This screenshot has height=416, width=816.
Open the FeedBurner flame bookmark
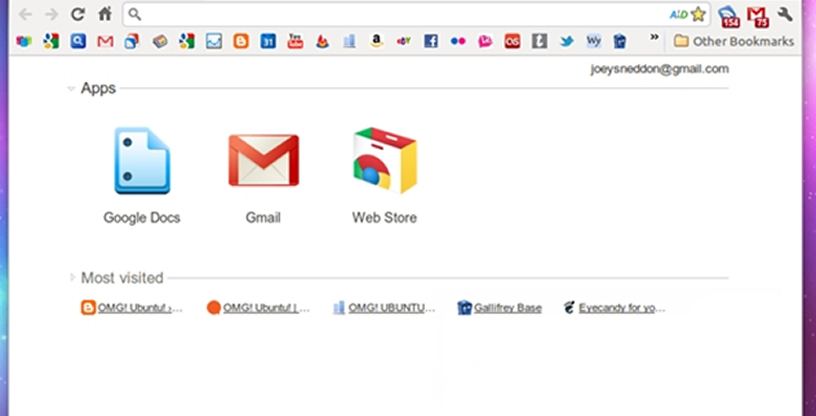(x=323, y=41)
